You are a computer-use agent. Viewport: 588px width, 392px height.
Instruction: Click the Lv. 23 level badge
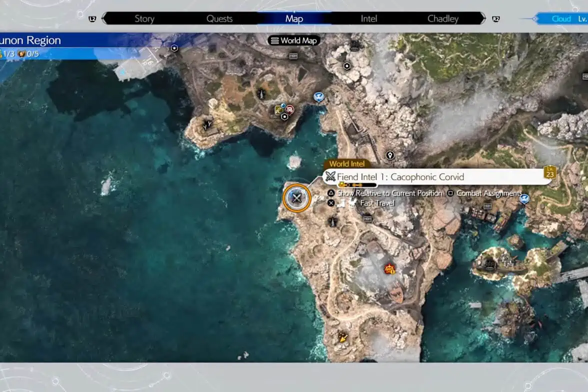coord(550,172)
